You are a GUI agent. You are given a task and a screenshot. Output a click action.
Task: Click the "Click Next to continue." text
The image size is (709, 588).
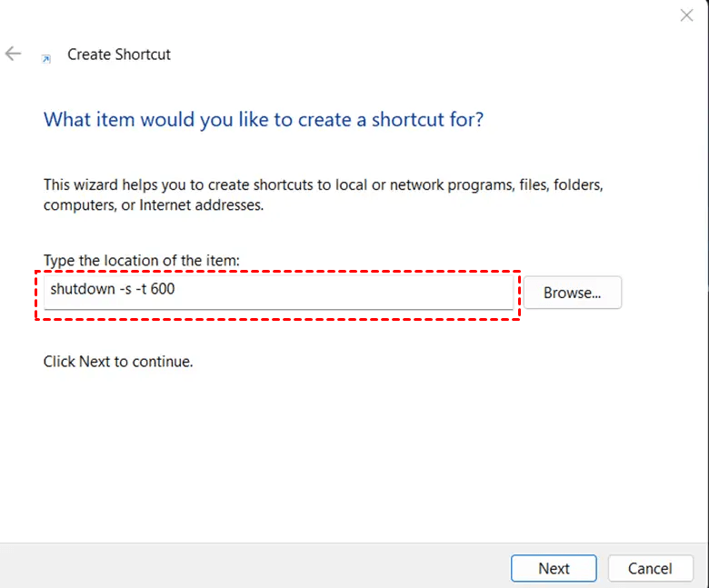click(x=118, y=362)
